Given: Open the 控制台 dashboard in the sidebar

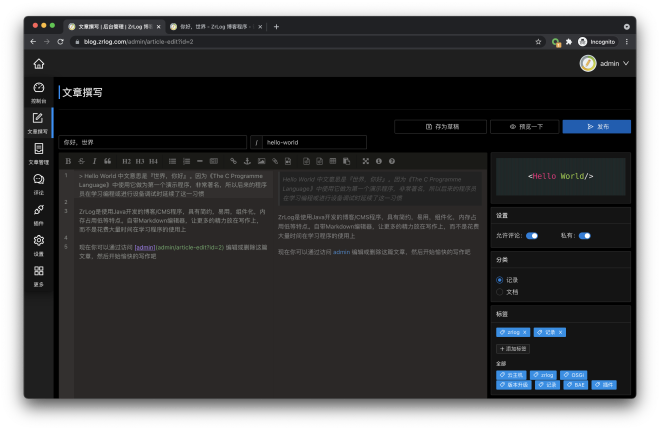Looking at the screenshot, I should [x=39, y=93].
